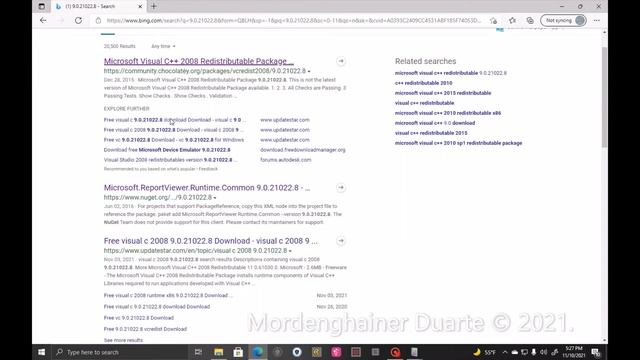Open related search redistributable 9.0.21022.8
Screen dimensions: 640x360
point(451,73)
